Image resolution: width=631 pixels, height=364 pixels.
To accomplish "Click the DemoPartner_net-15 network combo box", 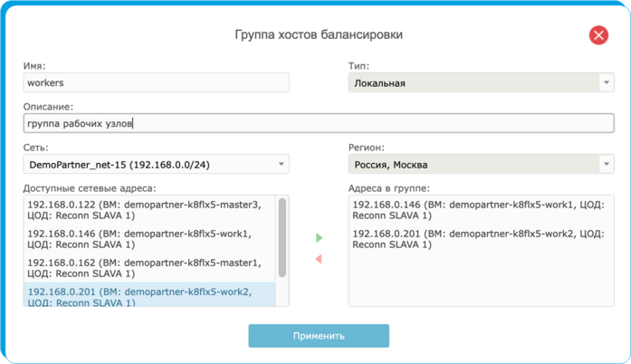I will (x=156, y=164).
